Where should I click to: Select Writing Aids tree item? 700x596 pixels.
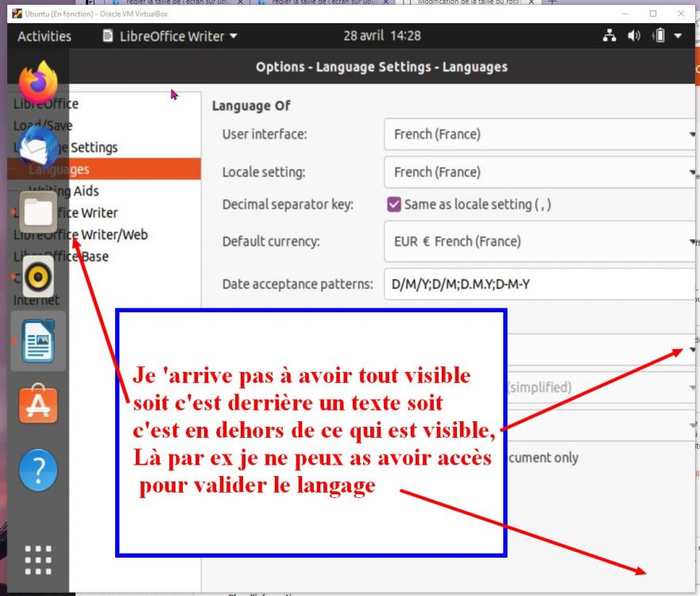[x=64, y=191]
